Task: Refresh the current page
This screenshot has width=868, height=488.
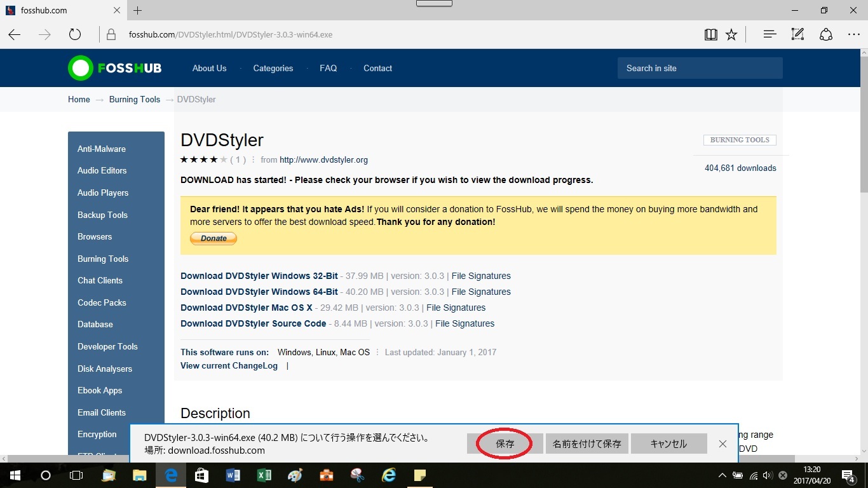Action: (x=75, y=35)
